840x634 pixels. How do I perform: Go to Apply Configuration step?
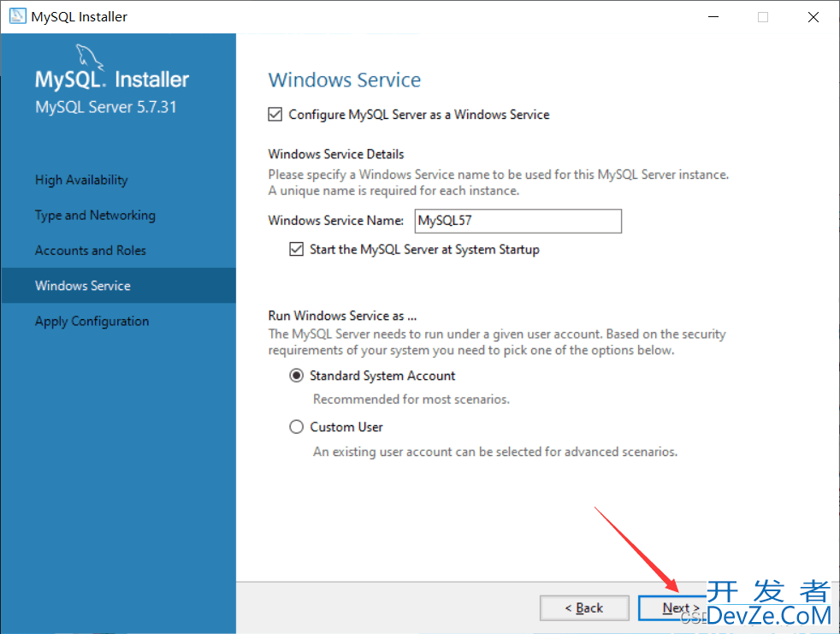(92, 322)
